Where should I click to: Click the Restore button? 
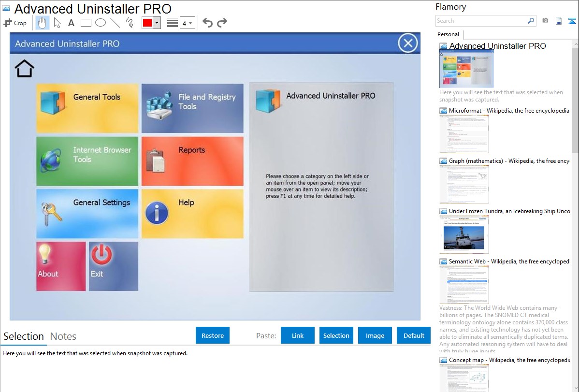(x=213, y=335)
